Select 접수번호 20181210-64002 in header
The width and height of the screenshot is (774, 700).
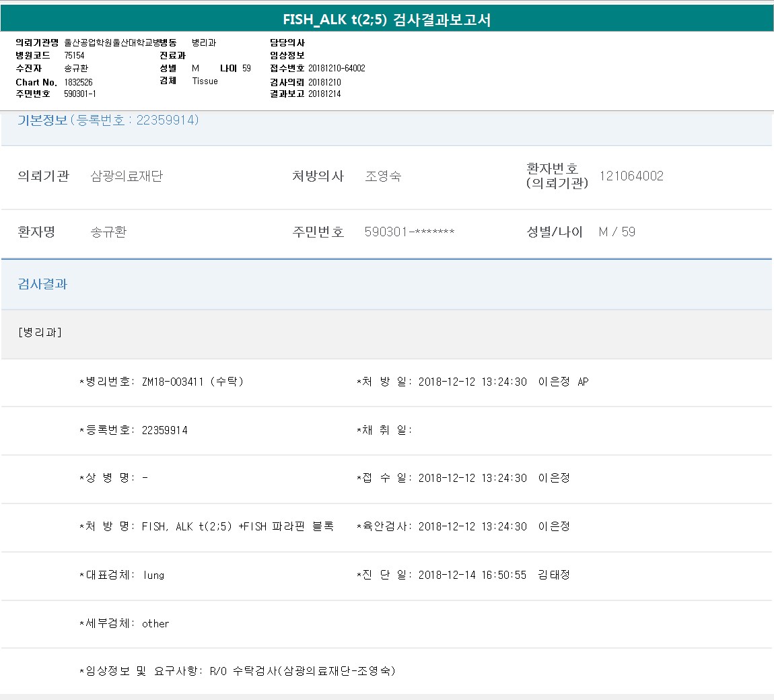(x=337, y=68)
